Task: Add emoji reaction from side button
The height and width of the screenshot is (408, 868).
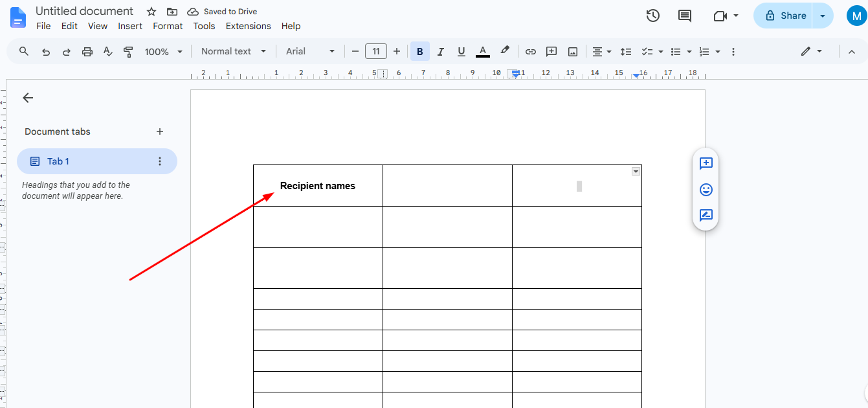Action: (706, 190)
